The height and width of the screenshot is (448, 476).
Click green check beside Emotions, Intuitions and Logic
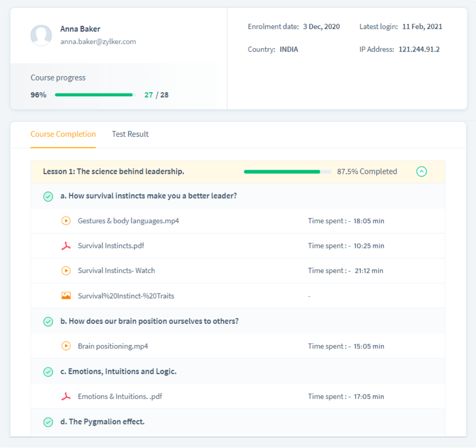pos(48,372)
